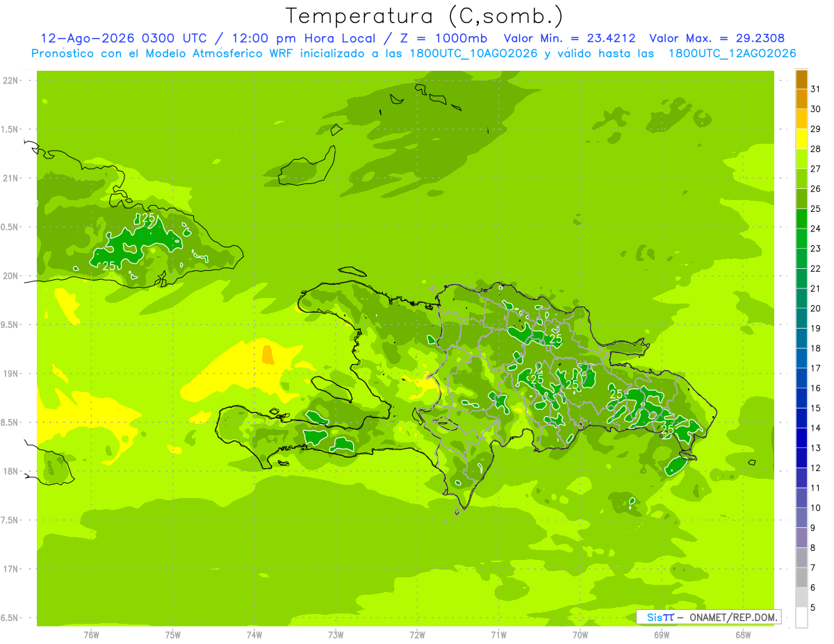The width and height of the screenshot is (834, 644).
Task: Click the yellow colorbar swatch between 28 and 29
Action: click(x=801, y=139)
